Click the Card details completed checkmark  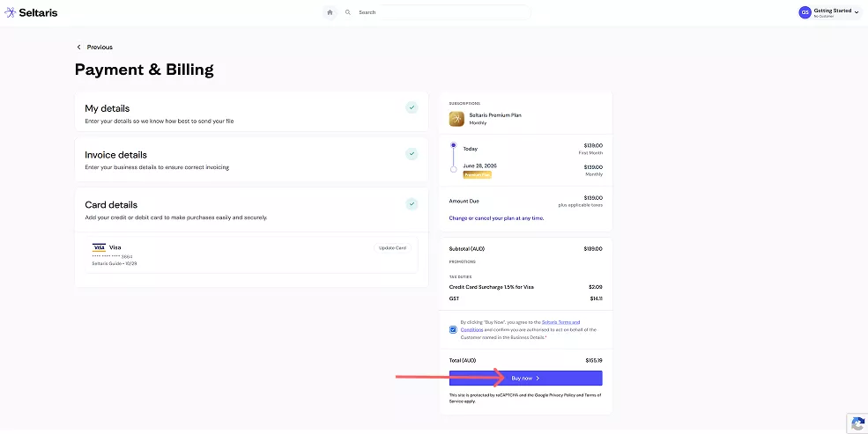click(x=412, y=204)
